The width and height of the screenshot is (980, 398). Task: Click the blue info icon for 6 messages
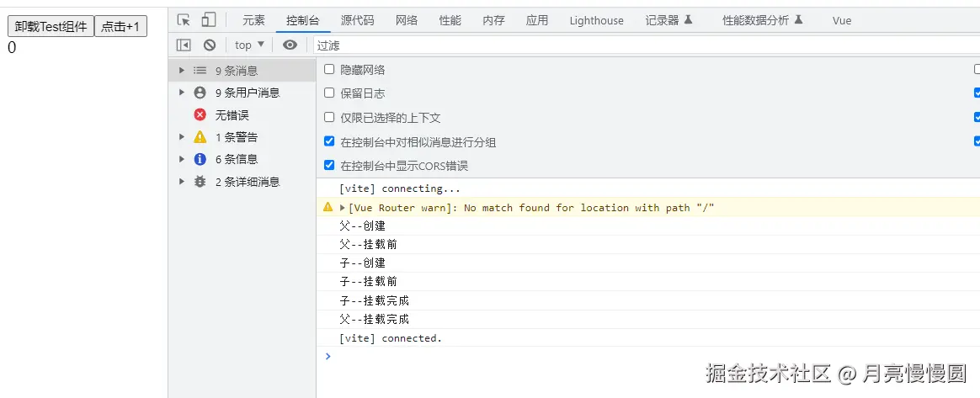point(200,159)
